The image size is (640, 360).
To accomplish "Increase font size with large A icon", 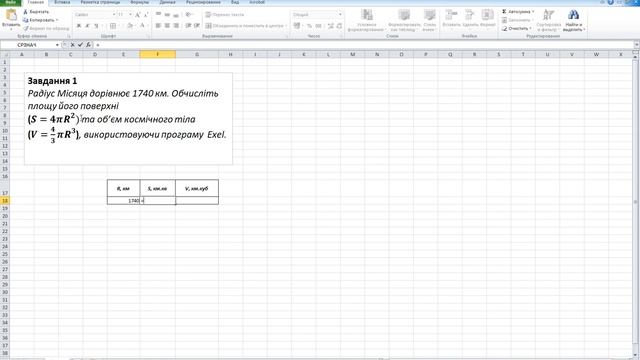I will pyautogui.click(x=138, y=15).
